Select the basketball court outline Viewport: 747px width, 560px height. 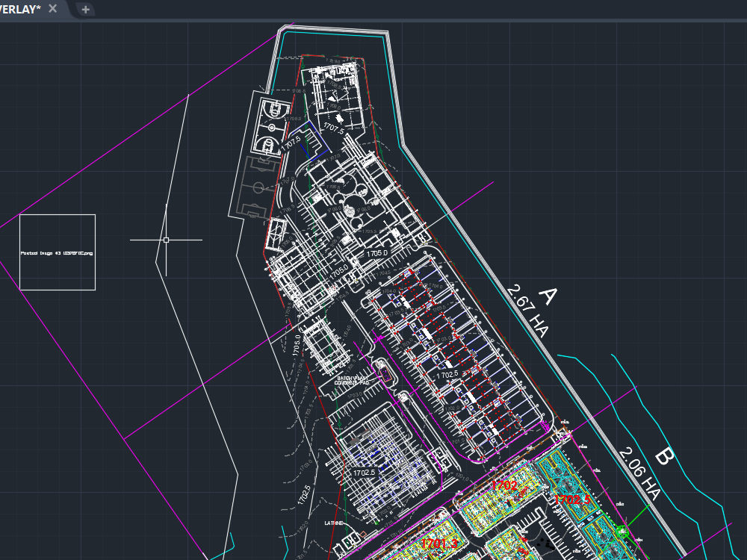pos(270,128)
